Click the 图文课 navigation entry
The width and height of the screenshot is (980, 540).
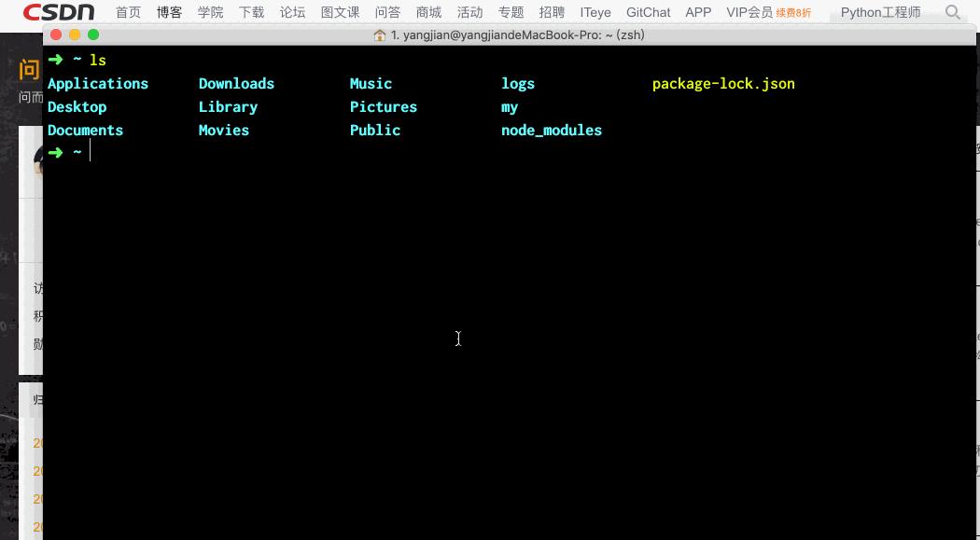[x=340, y=12]
